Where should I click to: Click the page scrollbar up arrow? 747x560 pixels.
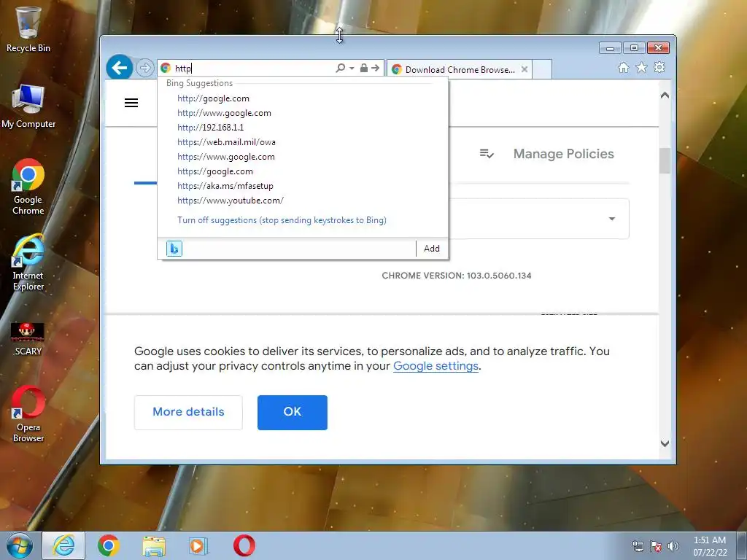pos(665,96)
